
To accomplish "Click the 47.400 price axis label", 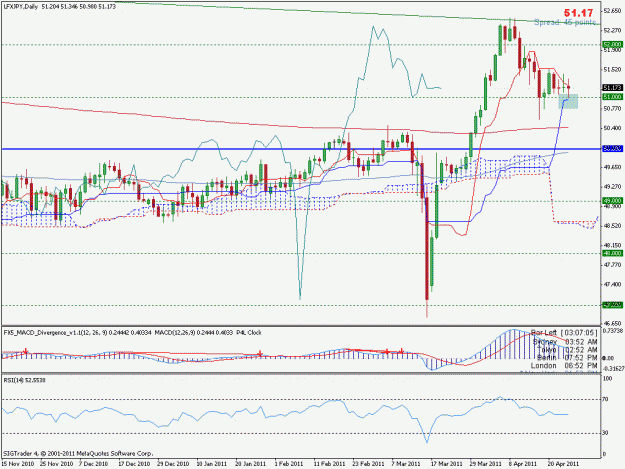I will (613, 284).
